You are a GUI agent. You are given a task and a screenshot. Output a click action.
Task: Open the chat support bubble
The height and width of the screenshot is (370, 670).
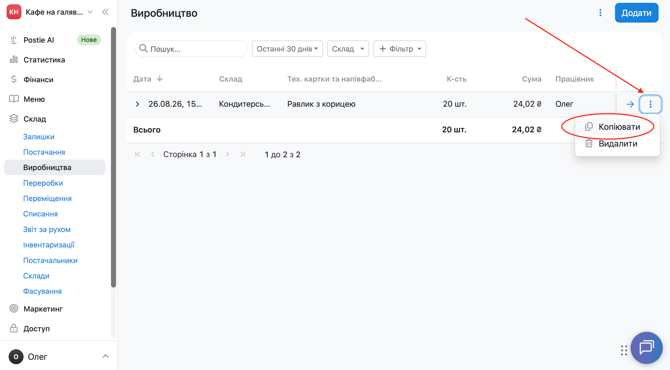pos(646,348)
